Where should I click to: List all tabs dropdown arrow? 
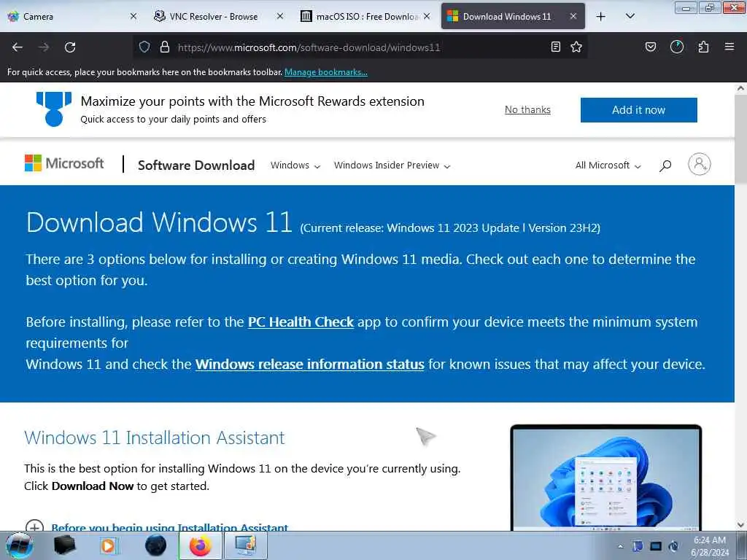630,16
